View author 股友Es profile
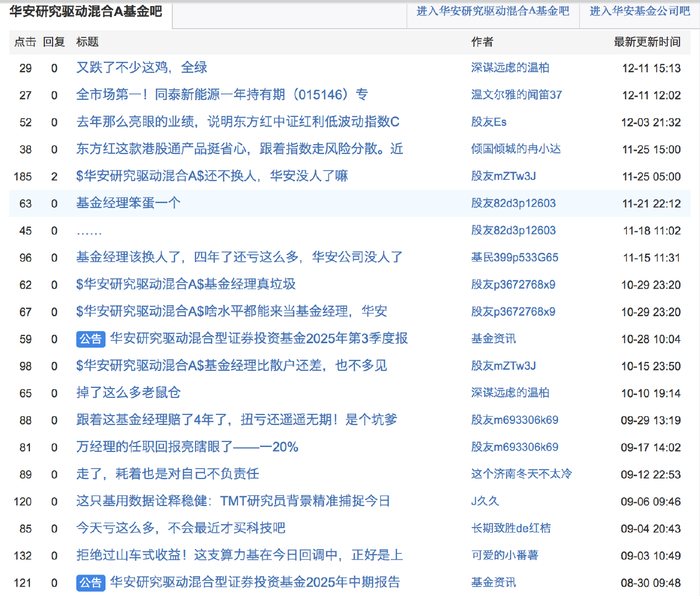The width and height of the screenshot is (700, 596). click(x=489, y=122)
